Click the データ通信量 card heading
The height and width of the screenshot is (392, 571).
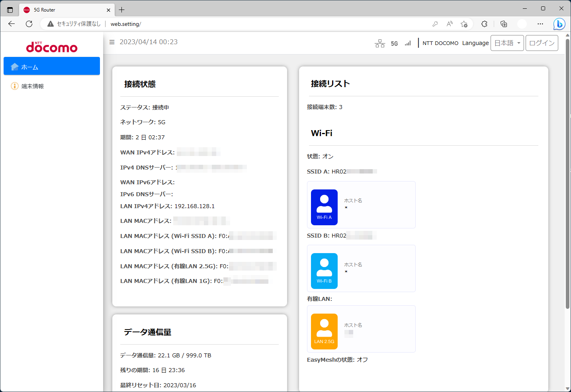click(147, 332)
